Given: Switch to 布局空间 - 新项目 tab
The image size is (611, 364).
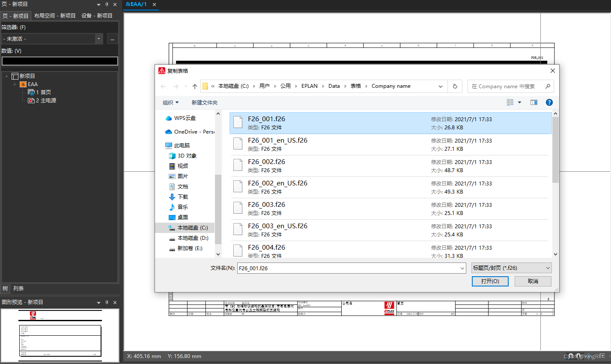Looking at the screenshot, I should 55,16.
